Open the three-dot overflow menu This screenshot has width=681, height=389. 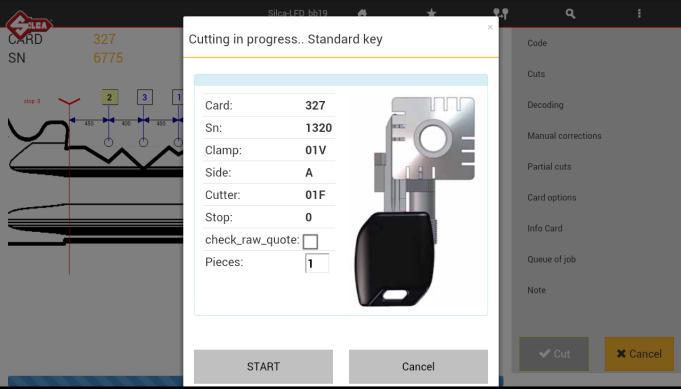(639, 13)
